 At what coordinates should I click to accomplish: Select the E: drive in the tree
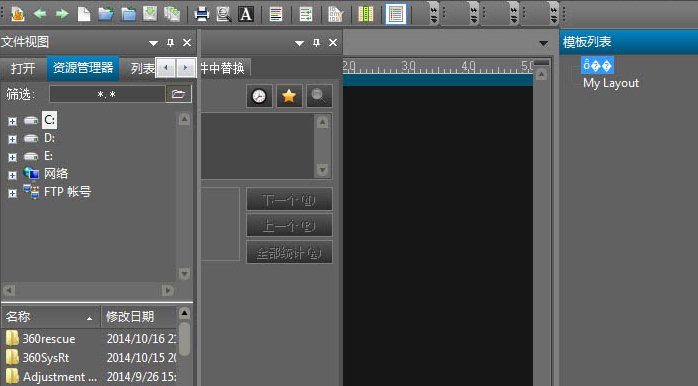(48, 156)
